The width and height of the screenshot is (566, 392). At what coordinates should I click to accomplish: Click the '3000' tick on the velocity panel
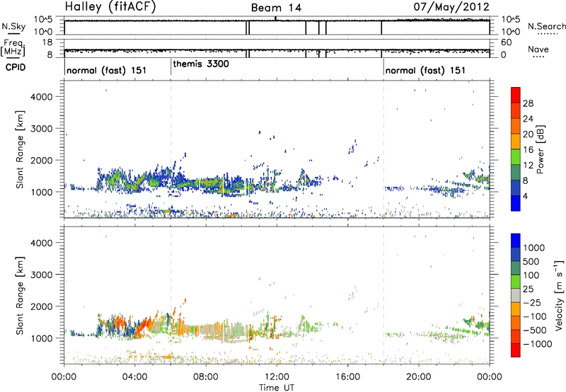[42, 275]
